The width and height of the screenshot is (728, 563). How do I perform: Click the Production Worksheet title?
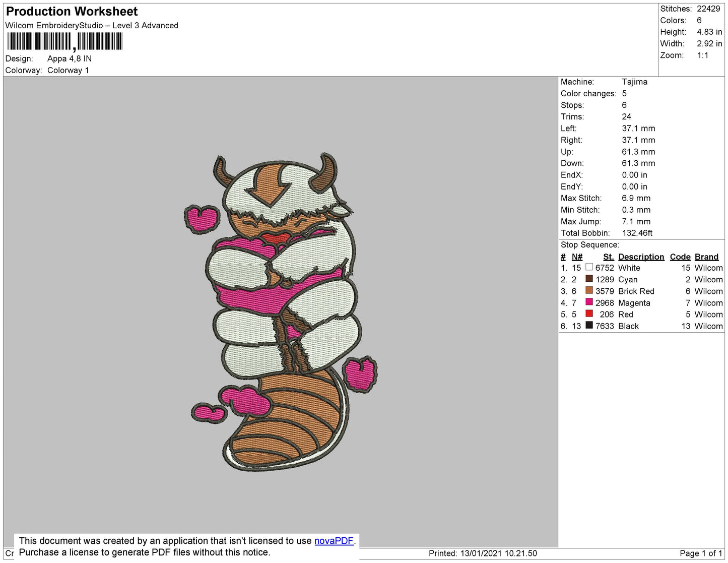tap(72, 12)
